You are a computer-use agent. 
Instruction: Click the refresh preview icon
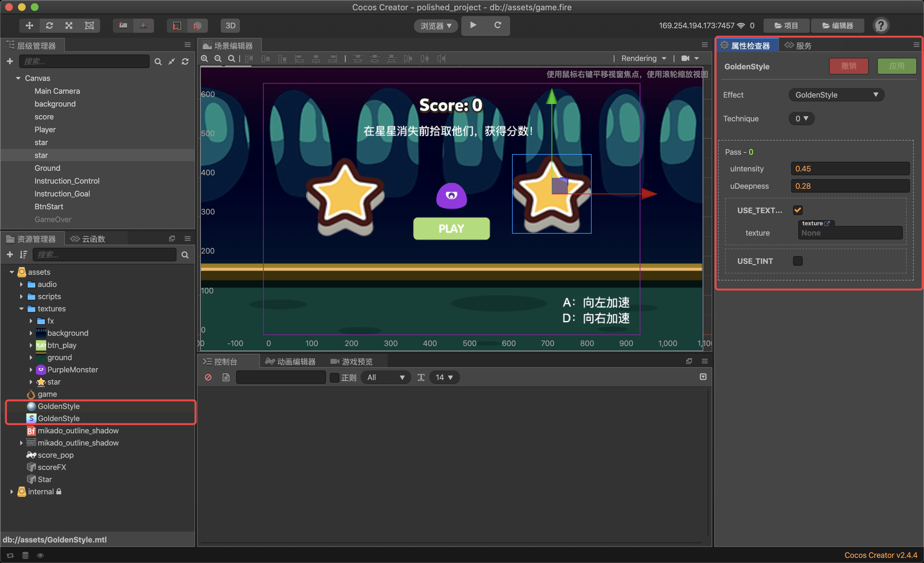pos(497,25)
